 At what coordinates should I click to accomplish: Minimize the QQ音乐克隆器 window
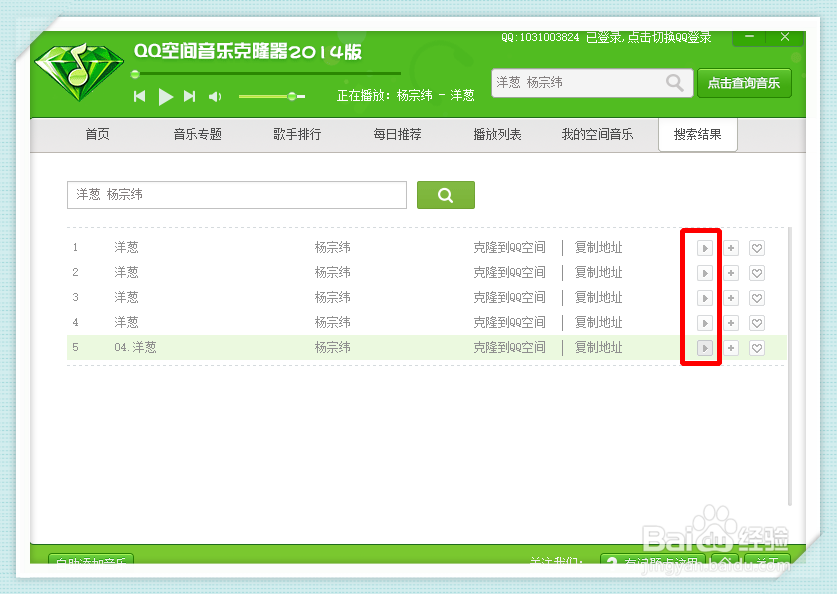coord(749,37)
